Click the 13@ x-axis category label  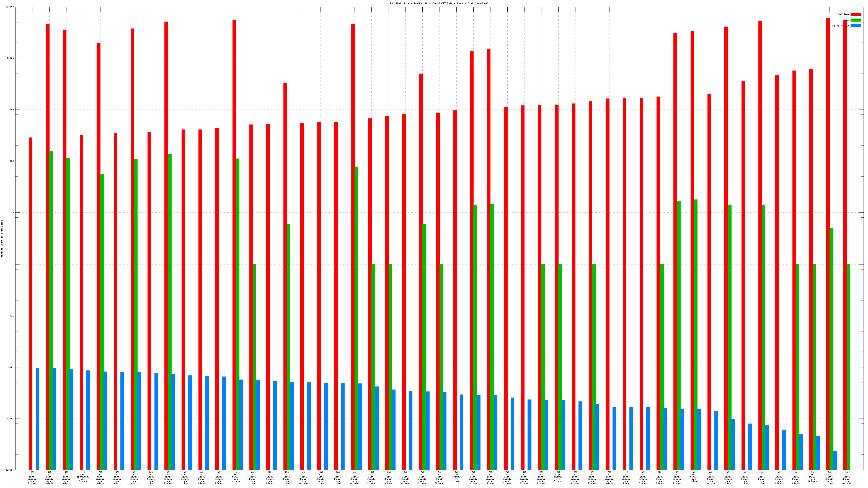pos(286,477)
